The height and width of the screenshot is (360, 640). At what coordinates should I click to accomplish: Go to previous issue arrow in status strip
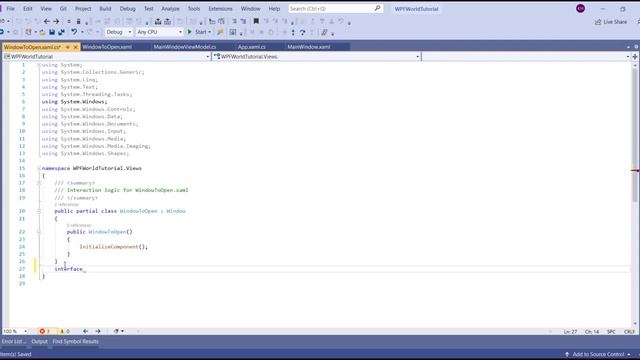85,331
